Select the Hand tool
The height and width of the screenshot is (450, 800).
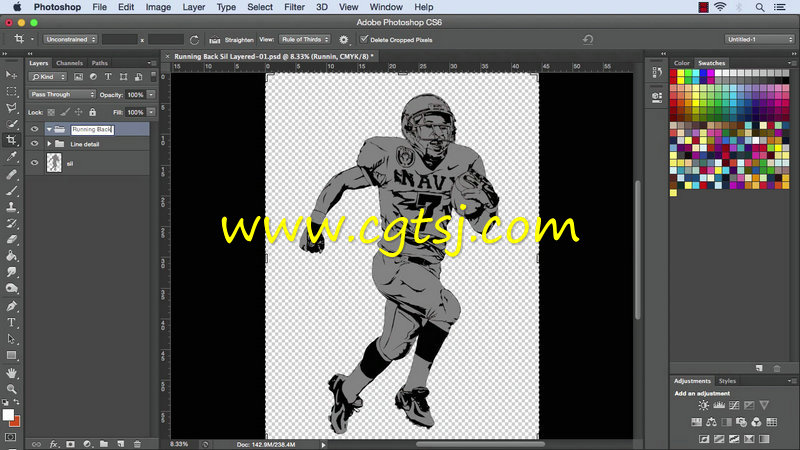[11, 373]
